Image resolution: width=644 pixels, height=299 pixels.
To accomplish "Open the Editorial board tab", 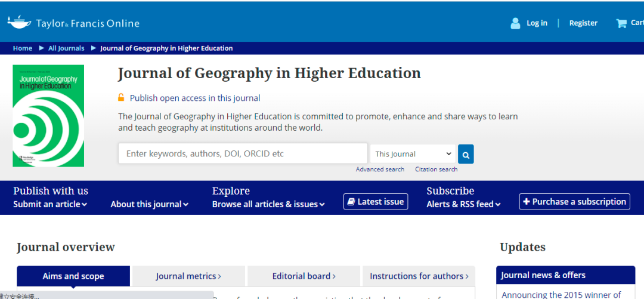I will (304, 276).
